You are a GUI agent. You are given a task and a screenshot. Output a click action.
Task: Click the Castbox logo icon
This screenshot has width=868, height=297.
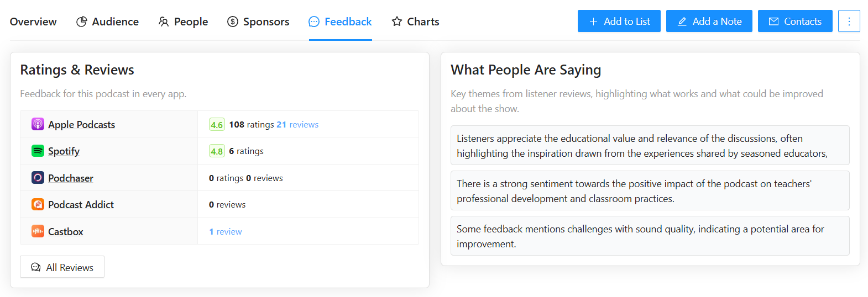tap(38, 231)
